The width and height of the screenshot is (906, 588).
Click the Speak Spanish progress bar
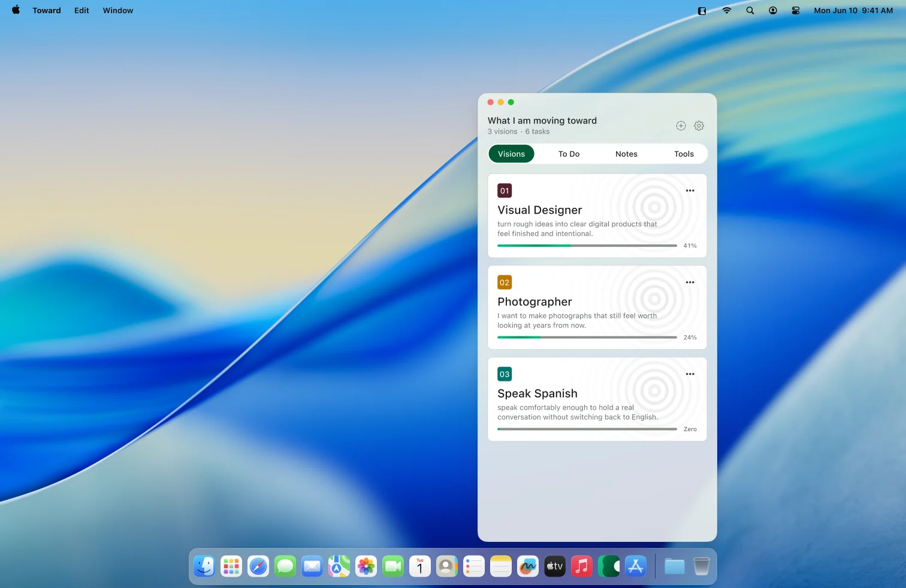pyautogui.click(x=587, y=429)
